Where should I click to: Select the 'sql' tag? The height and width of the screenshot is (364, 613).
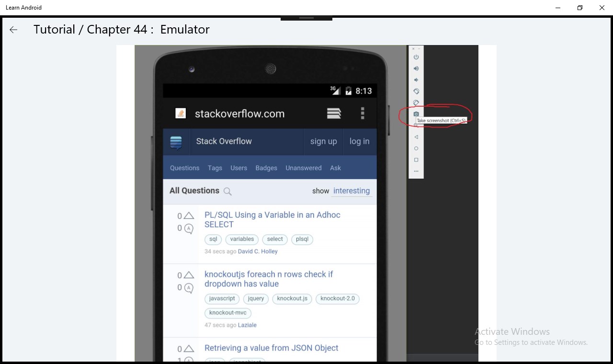pyautogui.click(x=213, y=239)
